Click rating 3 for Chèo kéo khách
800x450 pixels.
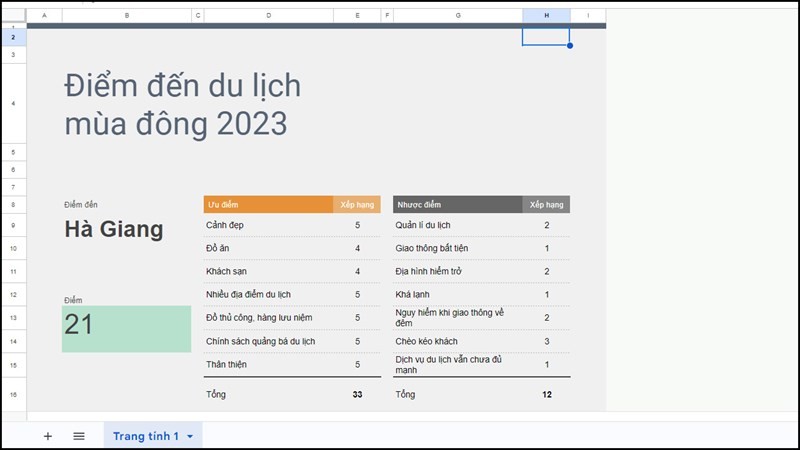click(546, 341)
